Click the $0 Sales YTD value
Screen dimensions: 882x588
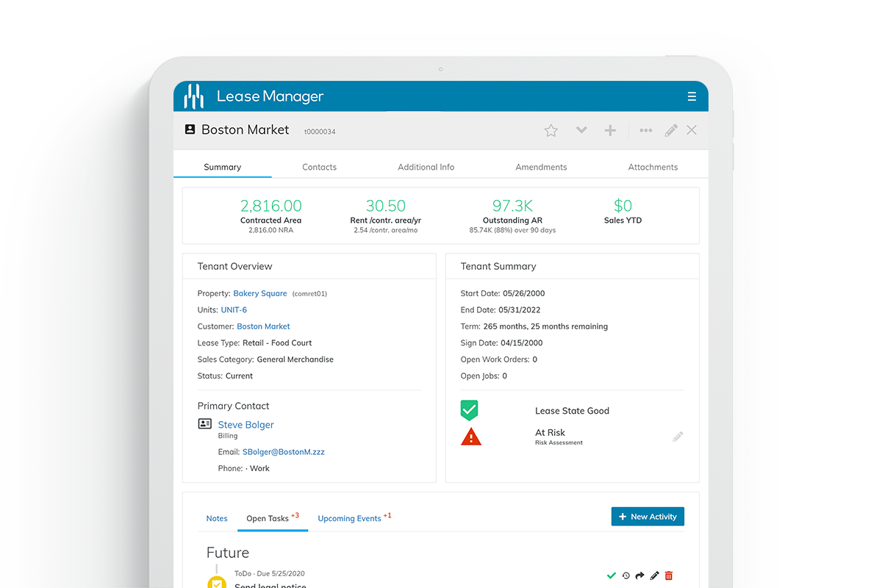point(623,206)
